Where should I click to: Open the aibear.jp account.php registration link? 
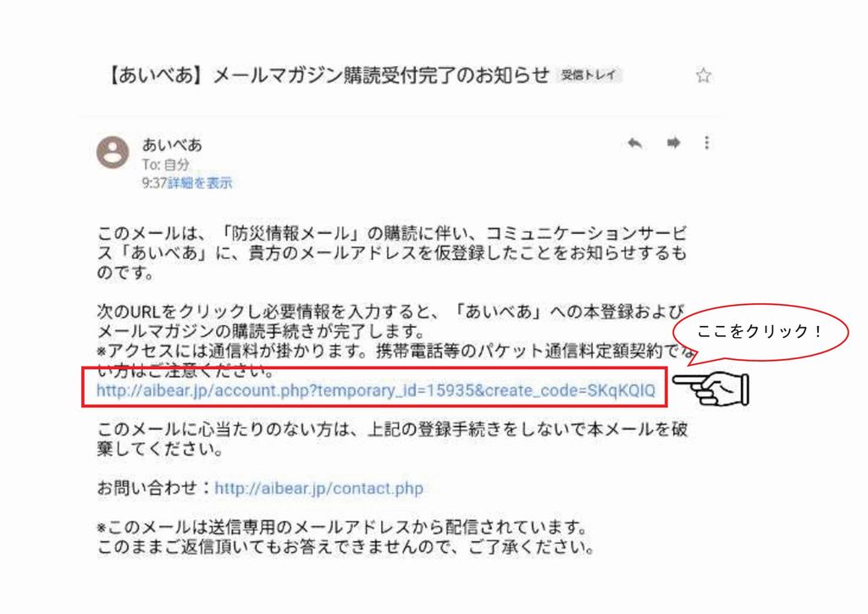click(x=375, y=390)
